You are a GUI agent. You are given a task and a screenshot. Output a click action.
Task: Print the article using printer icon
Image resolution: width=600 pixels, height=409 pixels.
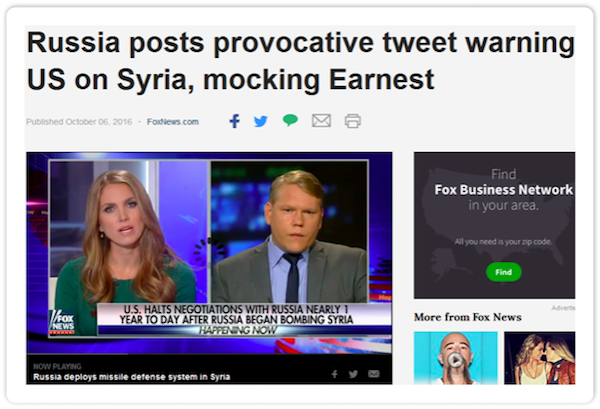[x=353, y=121]
